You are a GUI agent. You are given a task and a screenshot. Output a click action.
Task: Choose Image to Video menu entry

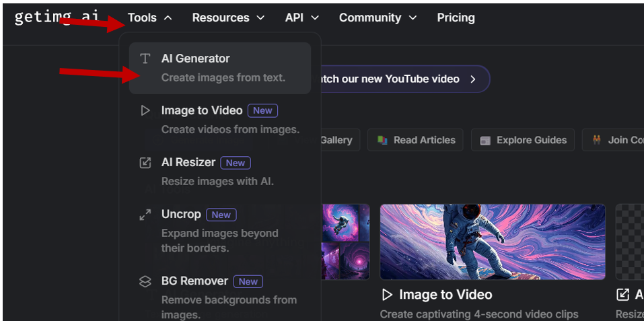[220, 120]
